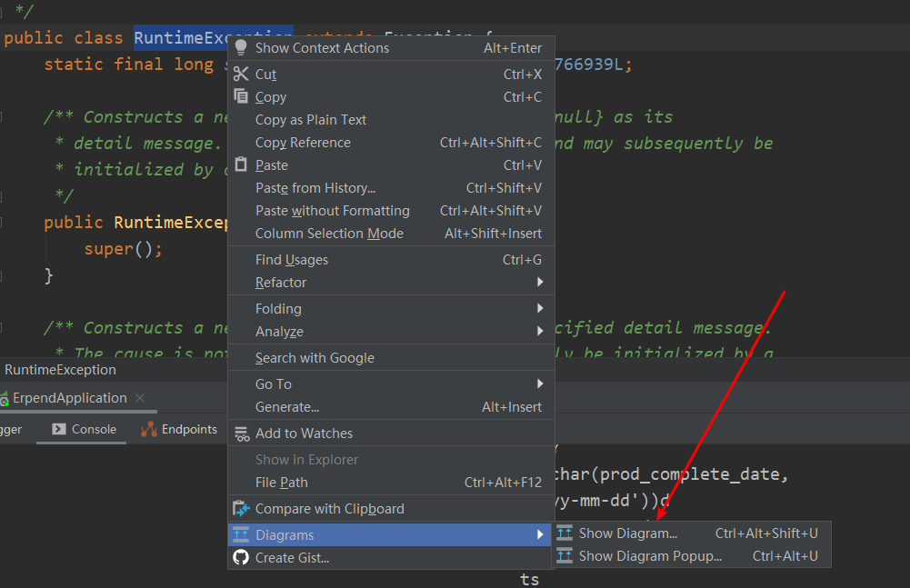This screenshot has width=910, height=588.
Task: Click the clipboard Paste icon
Action: coord(241,164)
